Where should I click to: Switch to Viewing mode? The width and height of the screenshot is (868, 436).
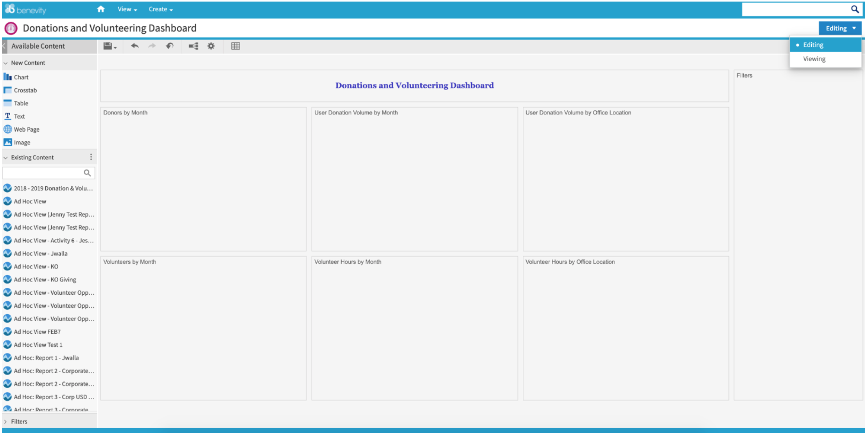(825, 59)
